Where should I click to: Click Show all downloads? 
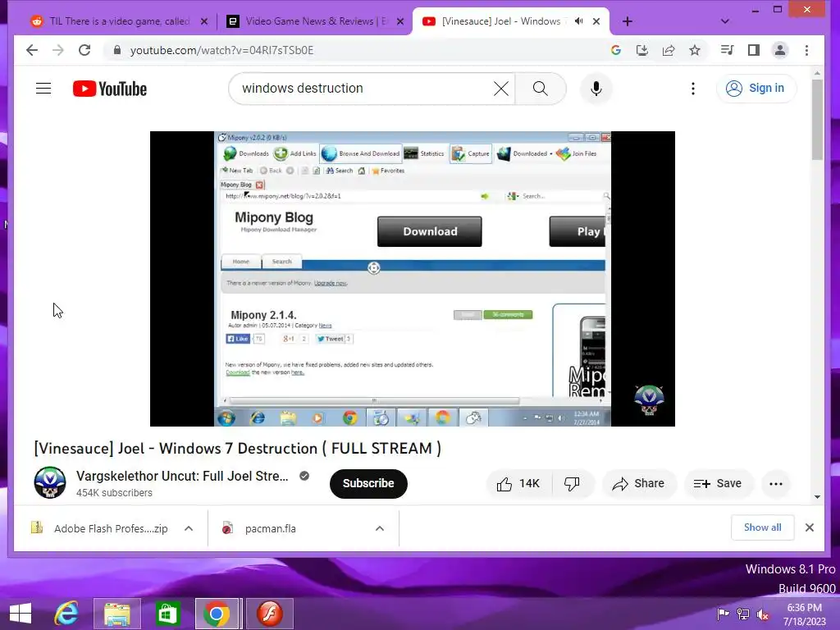(762, 527)
